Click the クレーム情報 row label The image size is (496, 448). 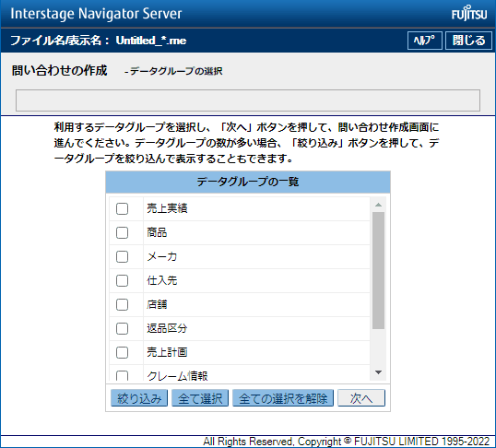click(177, 375)
